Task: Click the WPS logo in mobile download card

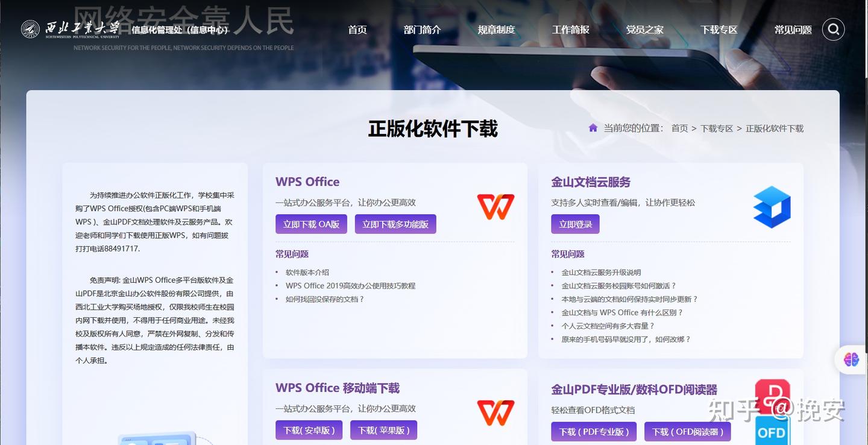Action: [x=495, y=412]
